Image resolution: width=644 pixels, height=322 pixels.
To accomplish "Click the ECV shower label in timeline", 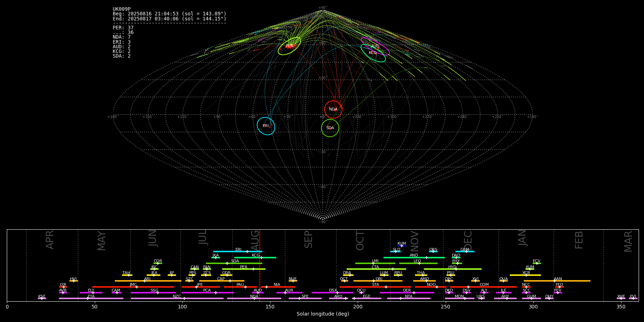I will point(536,261).
